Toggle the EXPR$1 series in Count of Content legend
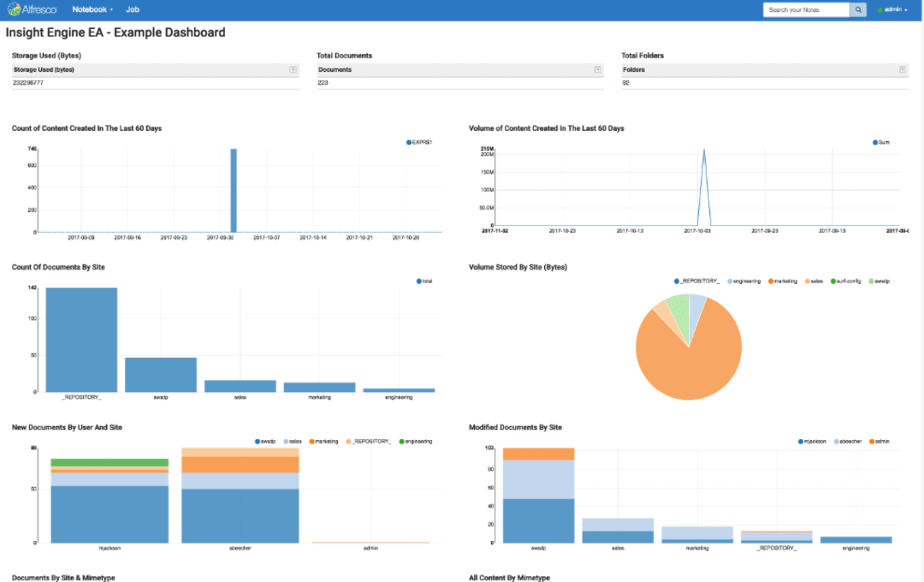 [408, 142]
